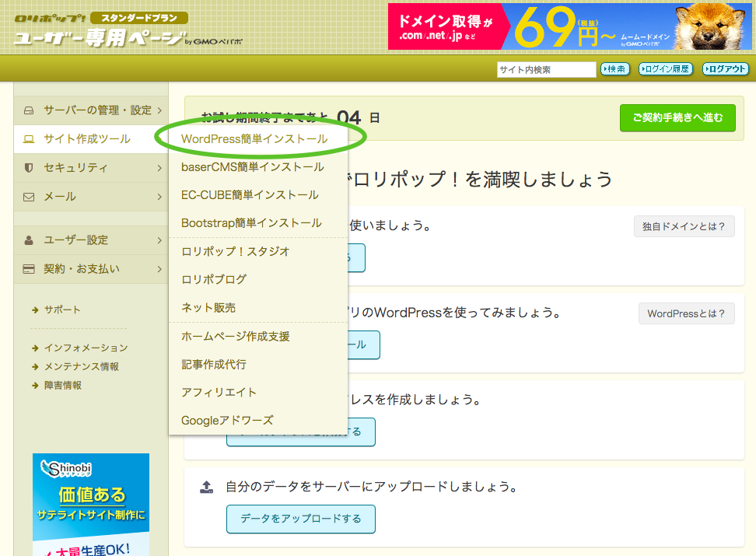The width and height of the screenshot is (756, 556).
Task: Open the サイト作成ツール sidebar menu
Action: (x=91, y=139)
